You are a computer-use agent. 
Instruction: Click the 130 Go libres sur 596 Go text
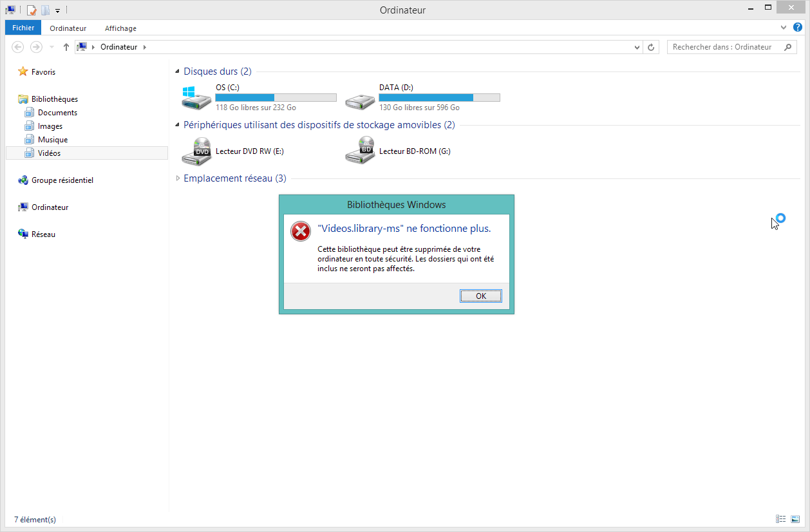pyautogui.click(x=419, y=108)
